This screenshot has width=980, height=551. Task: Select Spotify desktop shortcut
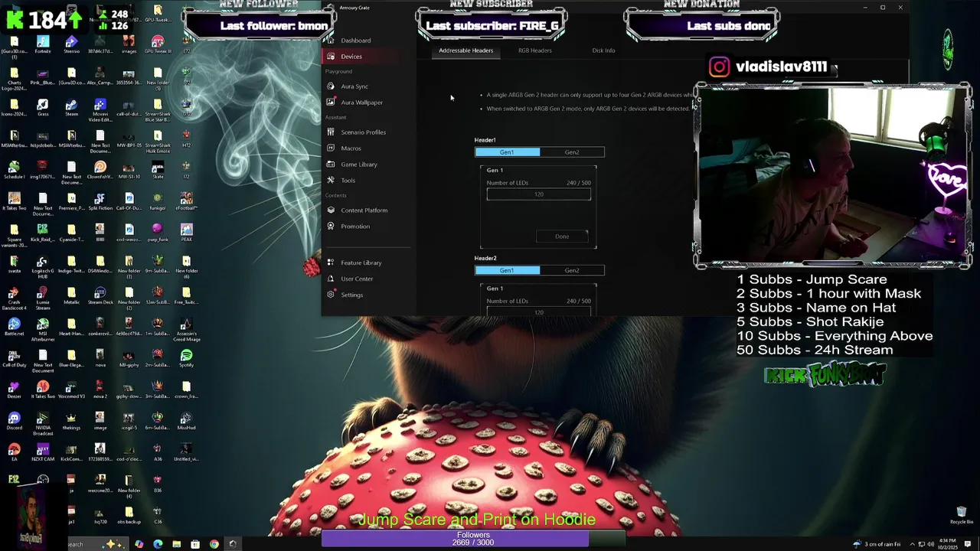coord(186,358)
